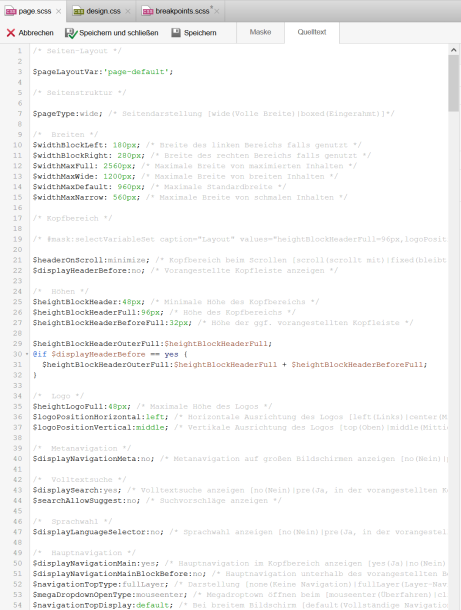The width and height of the screenshot is (461, 610).
Task: Open the design.css tab
Action: [103, 11]
